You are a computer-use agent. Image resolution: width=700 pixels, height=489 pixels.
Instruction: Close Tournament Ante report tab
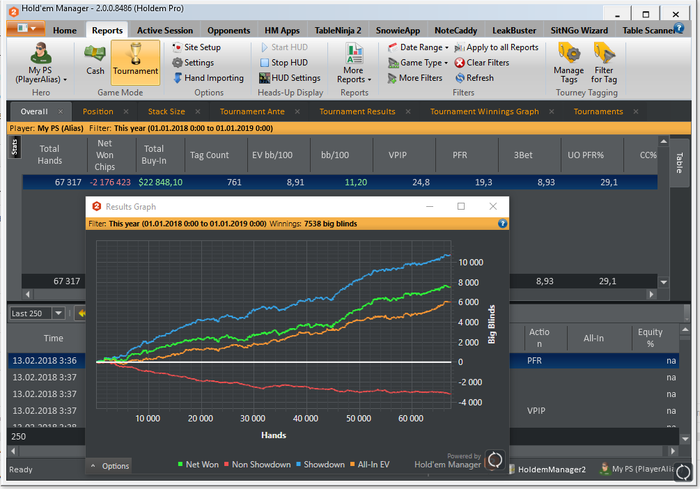[297, 112]
